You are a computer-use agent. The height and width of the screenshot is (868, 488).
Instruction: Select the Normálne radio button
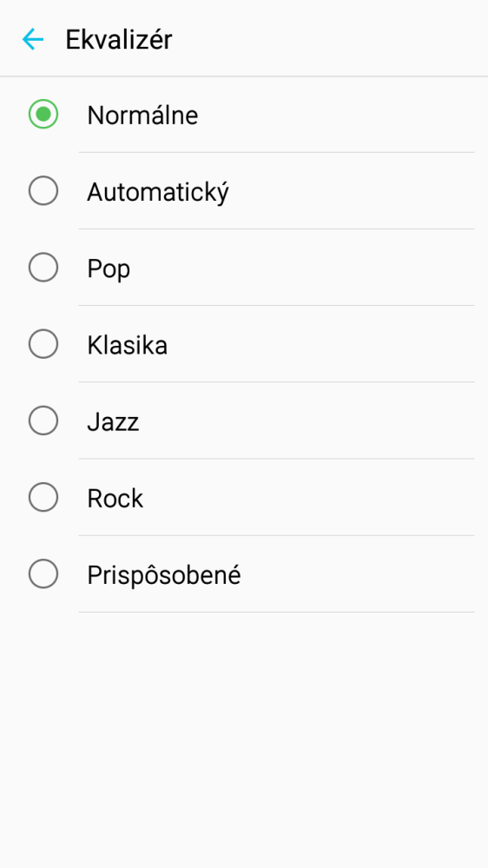tap(43, 114)
